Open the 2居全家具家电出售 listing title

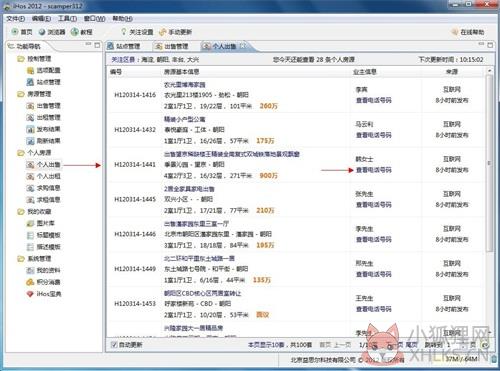189,189
